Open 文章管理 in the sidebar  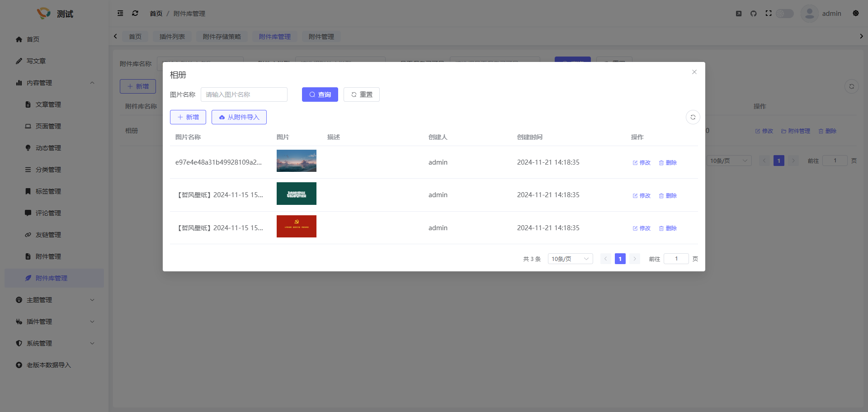tap(48, 104)
